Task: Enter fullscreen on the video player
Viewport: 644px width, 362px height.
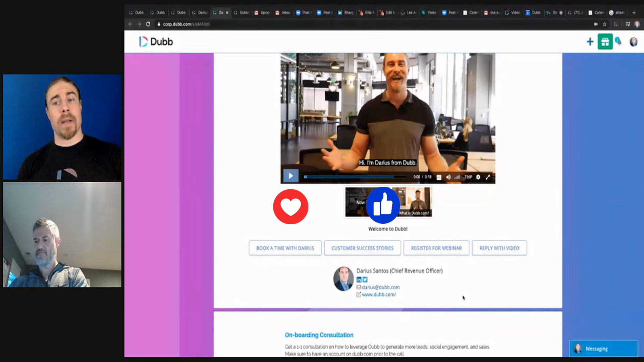Action: point(488,177)
